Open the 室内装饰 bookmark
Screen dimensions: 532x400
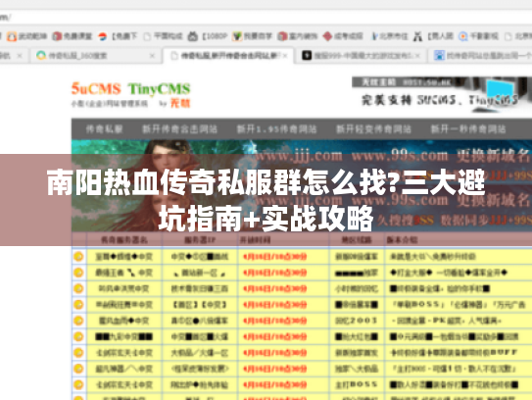(x=297, y=36)
